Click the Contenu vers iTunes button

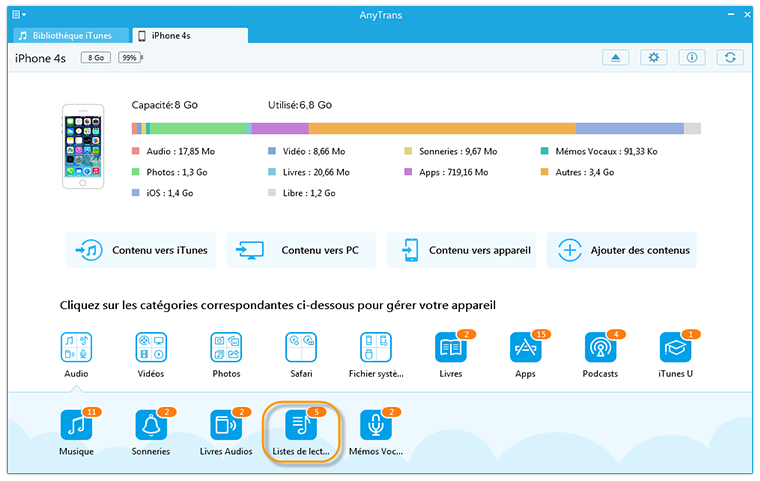tap(141, 250)
